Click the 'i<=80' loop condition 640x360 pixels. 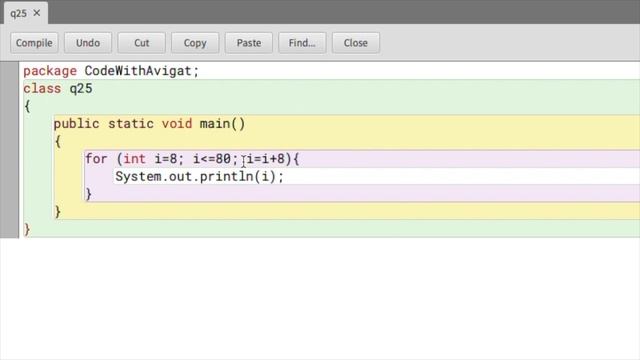[212, 159]
